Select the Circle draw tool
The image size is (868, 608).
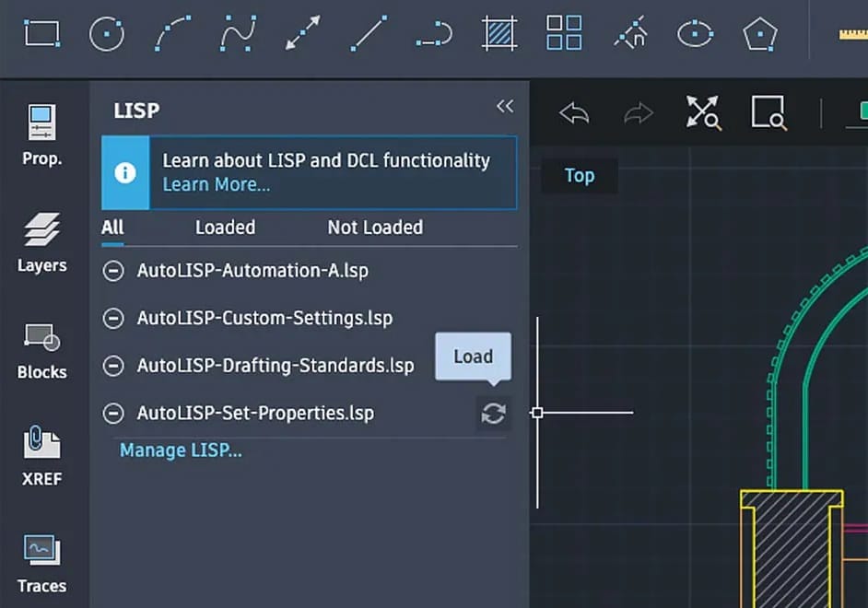pyautogui.click(x=107, y=34)
